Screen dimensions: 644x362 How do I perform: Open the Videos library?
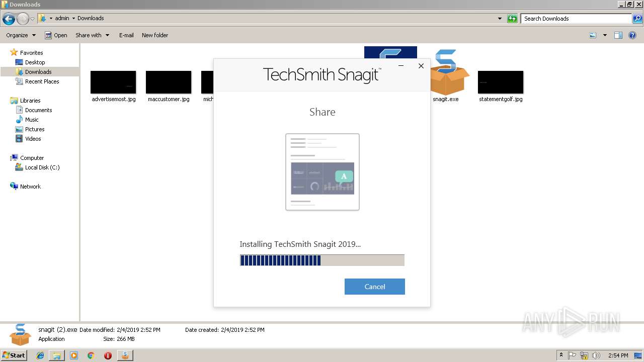33,139
